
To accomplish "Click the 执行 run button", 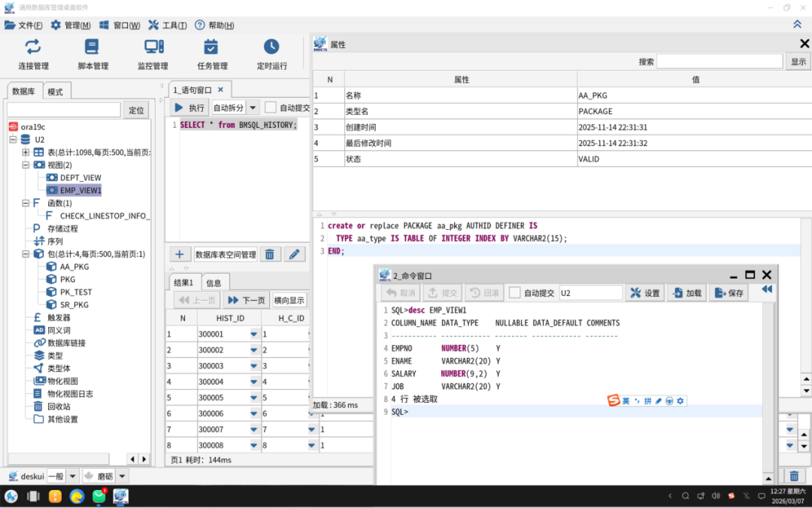I will (x=189, y=107).
